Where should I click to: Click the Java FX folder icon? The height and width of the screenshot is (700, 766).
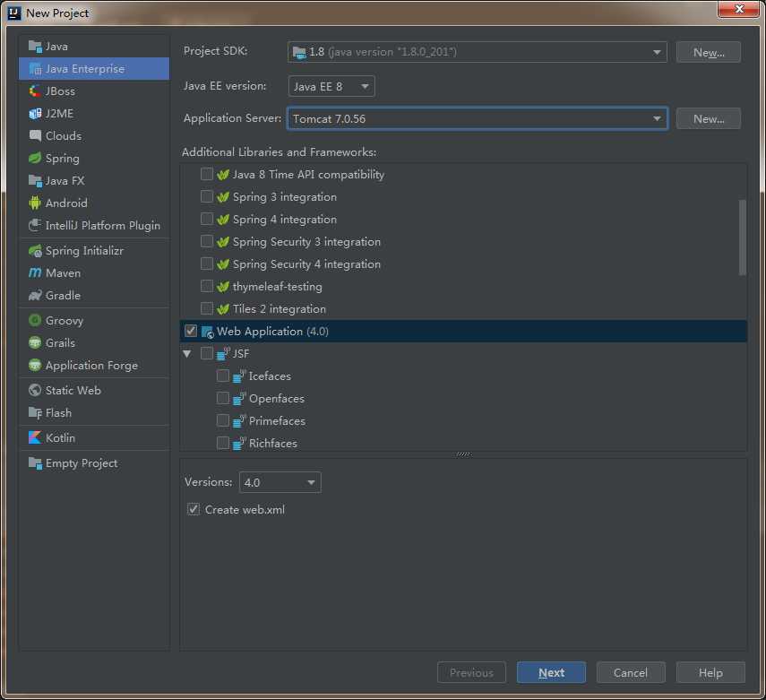click(35, 180)
